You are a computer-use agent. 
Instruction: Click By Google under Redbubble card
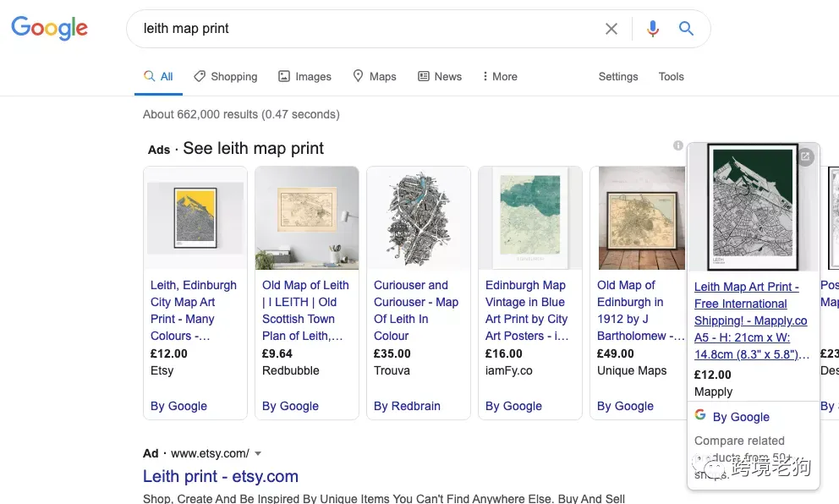click(291, 406)
